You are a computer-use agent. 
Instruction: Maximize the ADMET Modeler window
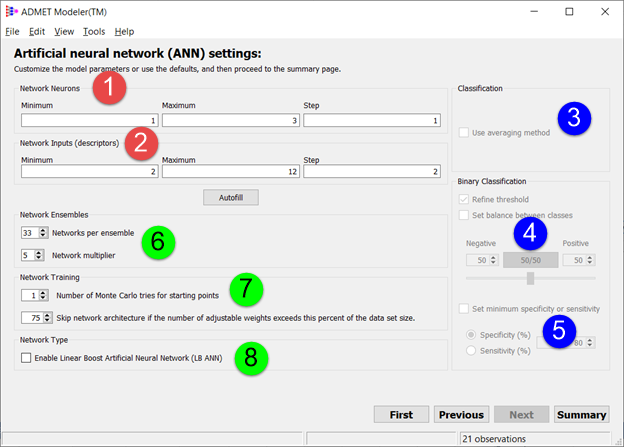point(569,12)
